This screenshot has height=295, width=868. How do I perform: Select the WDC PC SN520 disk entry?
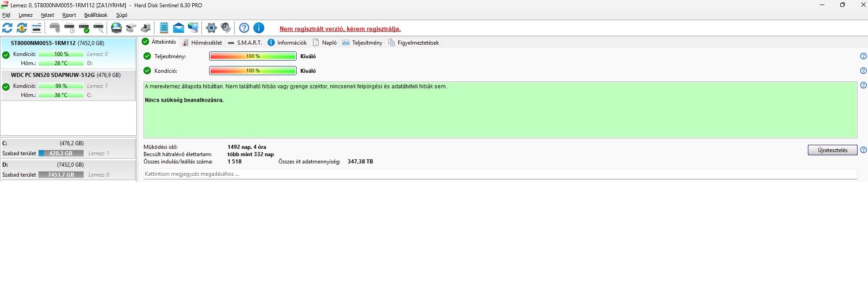(68, 85)
